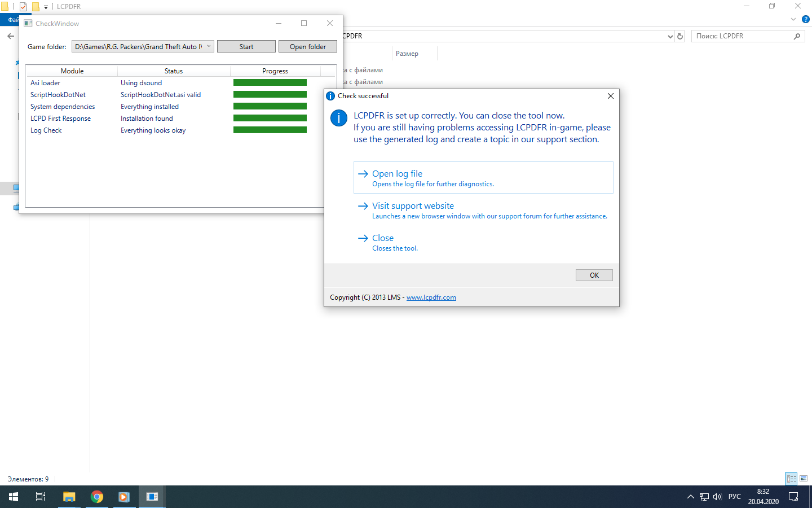Click the Asi loader progress bar

270,83
